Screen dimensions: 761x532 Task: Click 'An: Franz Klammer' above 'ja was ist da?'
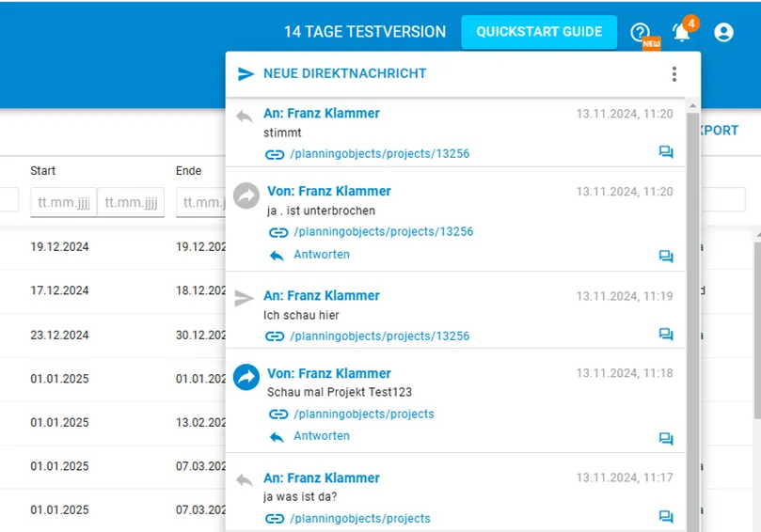coord(322,478)
